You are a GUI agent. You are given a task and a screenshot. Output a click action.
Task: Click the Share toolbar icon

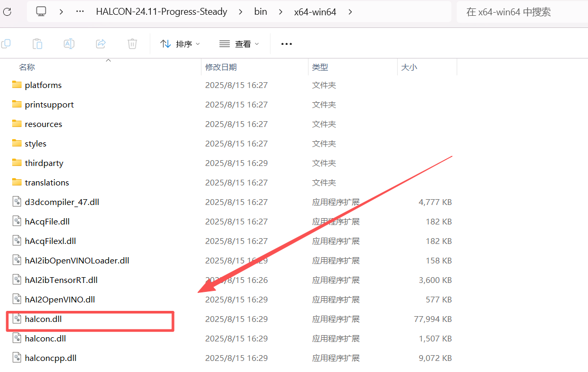click(x=101, y=44)
